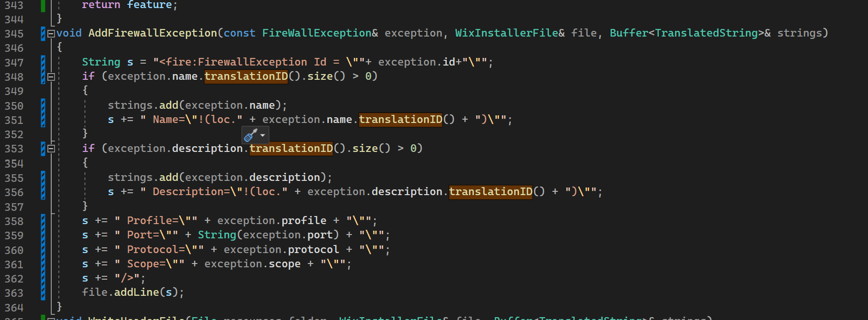Click line number 358 in the gutter

(14, 221)
